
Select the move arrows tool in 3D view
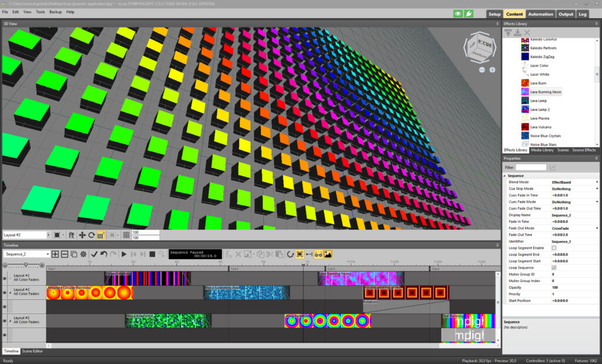(82, 235)
